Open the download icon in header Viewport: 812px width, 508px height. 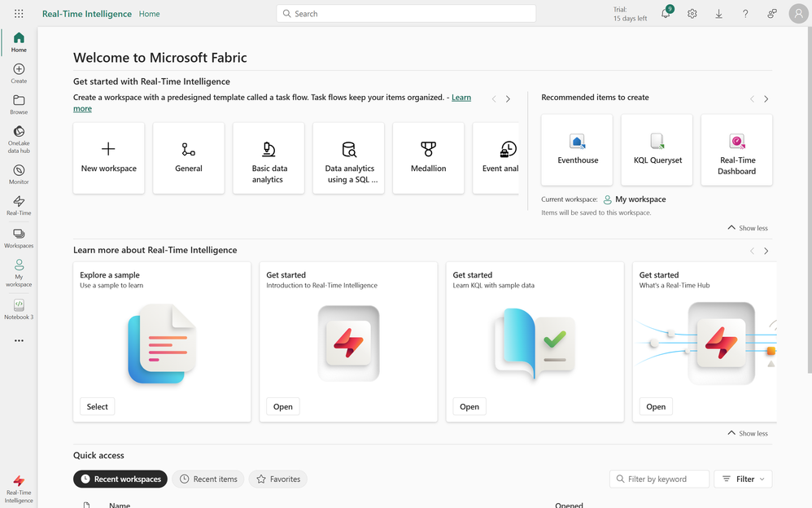point(718,14)
